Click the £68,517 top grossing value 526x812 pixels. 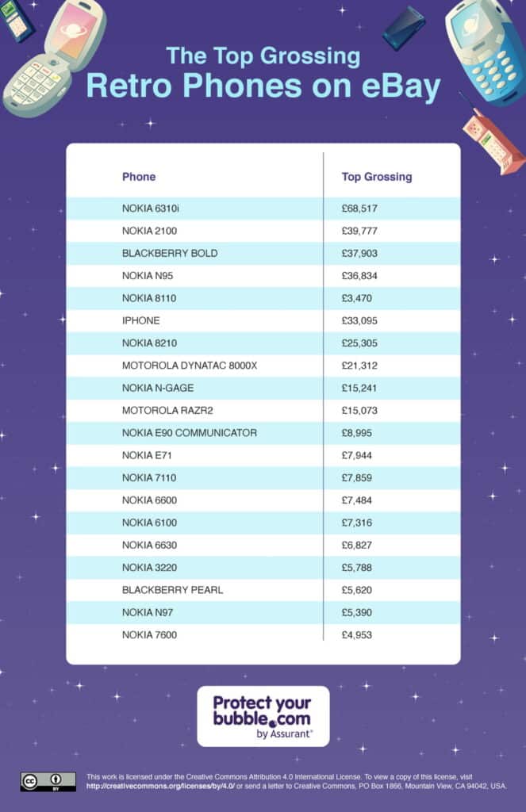361,209
